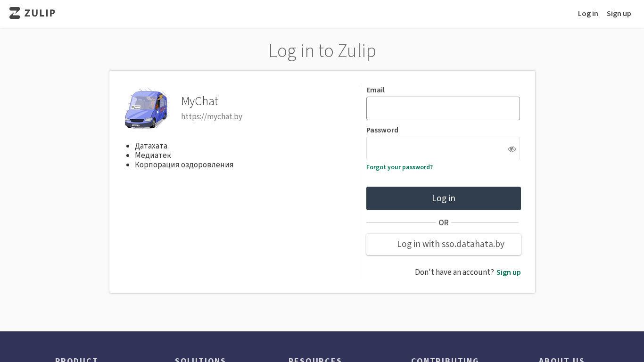The height and width of the screenshot is (362, 644).
Task: Click the SOLUTIONS footer heading
Action: coord(200,360)
